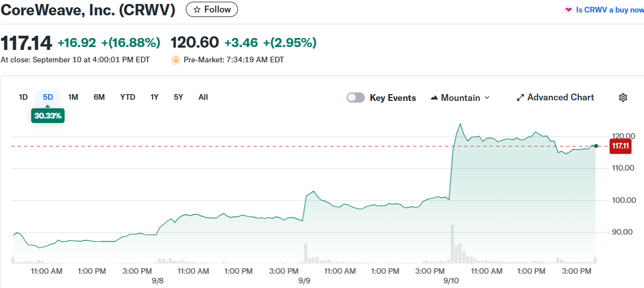Click the 'Pre-Market: 7:34:19 AM EDT' timestamp
The width and height of the screenshot is (644, 288).
coord(234,60)
